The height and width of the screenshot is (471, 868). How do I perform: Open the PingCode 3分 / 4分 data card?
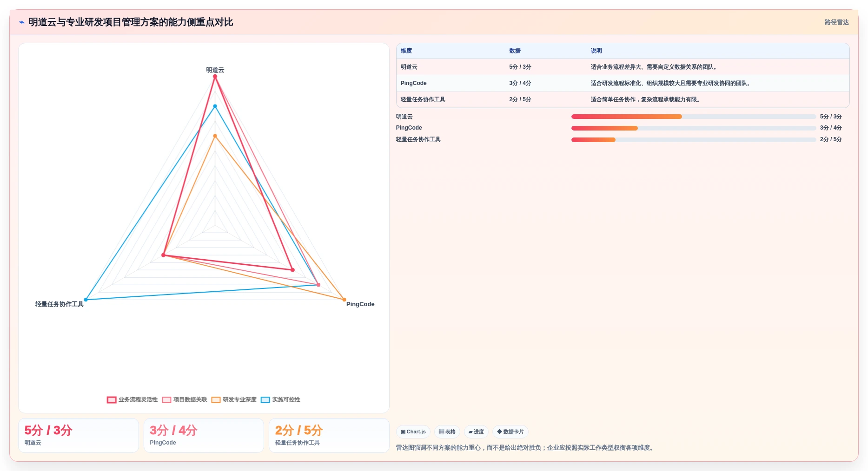tap(204, 435)
